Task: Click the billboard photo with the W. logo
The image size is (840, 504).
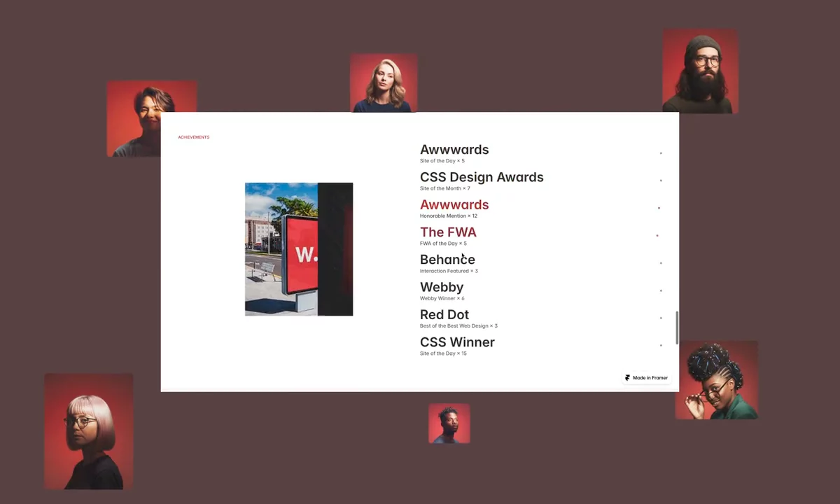Action: coord(299,249)
